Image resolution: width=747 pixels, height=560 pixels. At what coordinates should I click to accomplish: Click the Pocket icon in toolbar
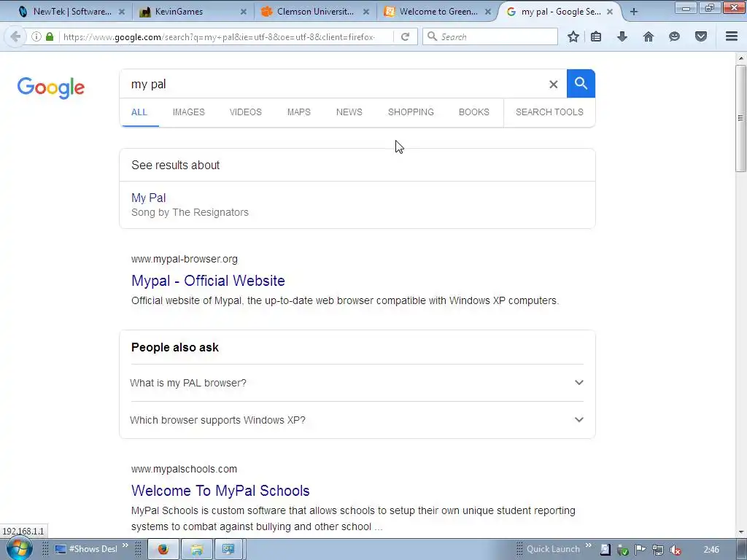pyautogui.click(x=701, y=36)
